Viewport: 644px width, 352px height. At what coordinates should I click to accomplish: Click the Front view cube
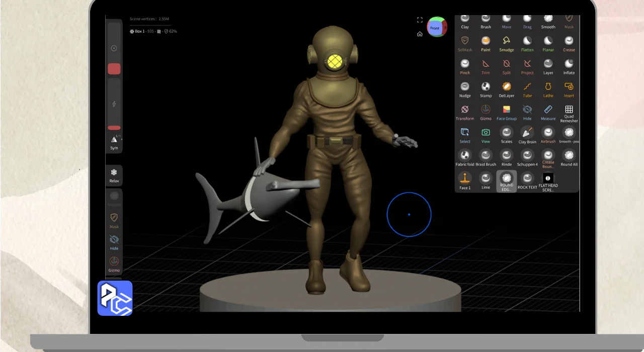coord(436,28)
